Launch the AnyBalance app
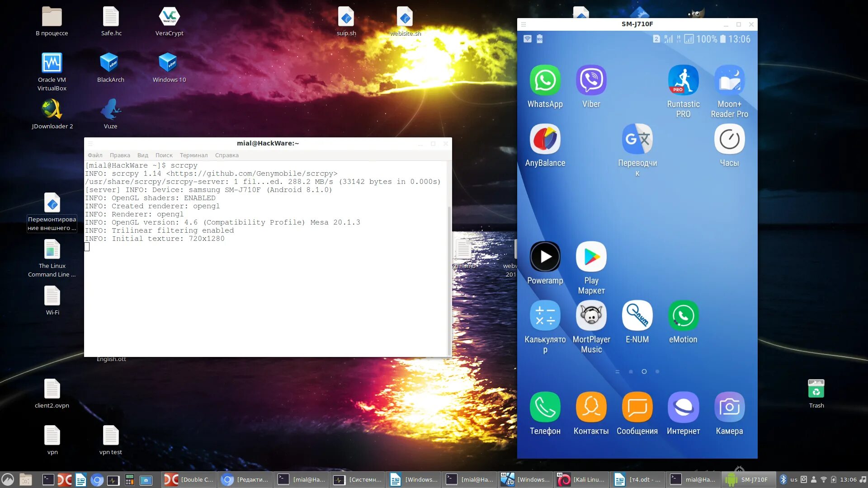The width and height of the screenshot is (868, 488). 545,139
